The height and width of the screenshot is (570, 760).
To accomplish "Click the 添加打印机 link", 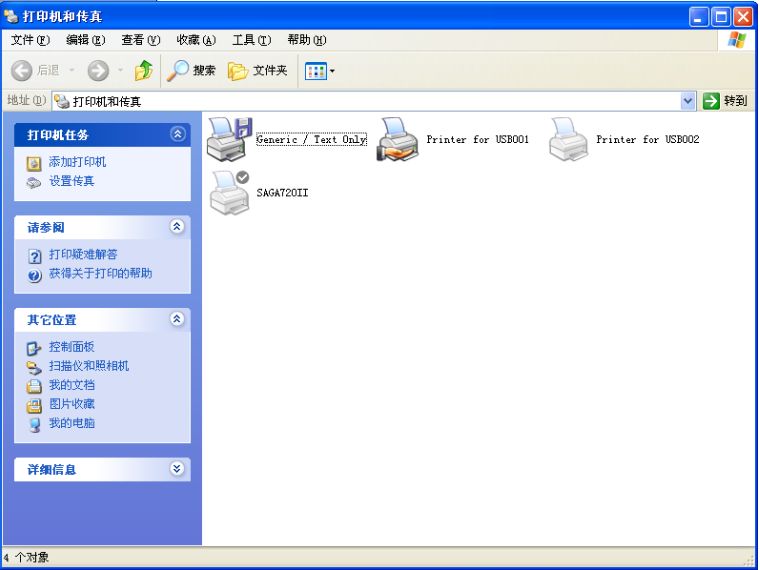I will (77, 162).
